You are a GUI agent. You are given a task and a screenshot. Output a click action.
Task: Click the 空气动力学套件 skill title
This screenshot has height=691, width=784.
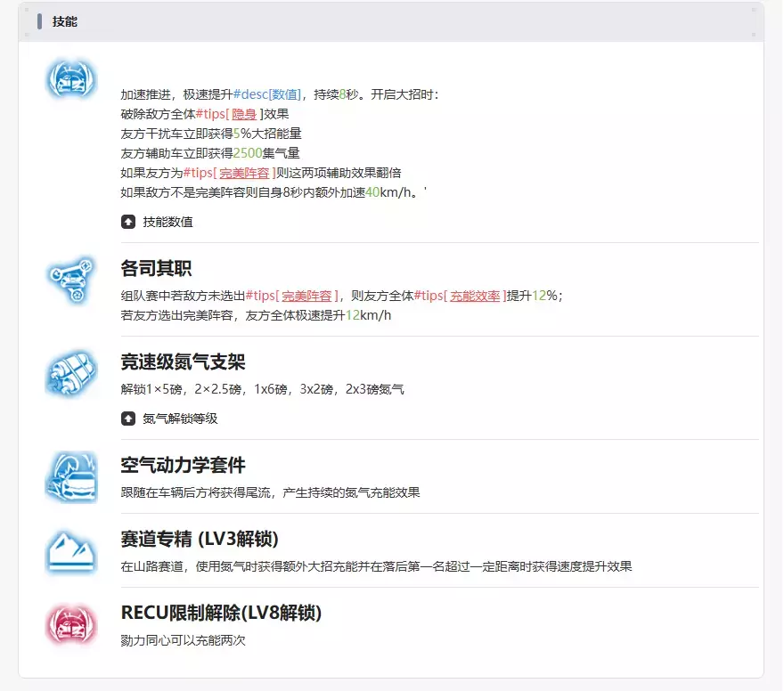tap(183, 465)
